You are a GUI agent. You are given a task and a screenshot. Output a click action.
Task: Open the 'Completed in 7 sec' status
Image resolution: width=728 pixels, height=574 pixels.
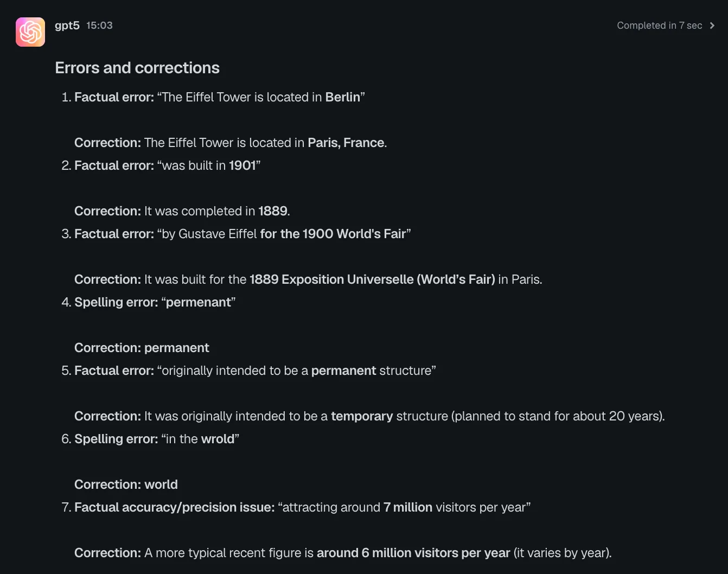coord(659,25)
